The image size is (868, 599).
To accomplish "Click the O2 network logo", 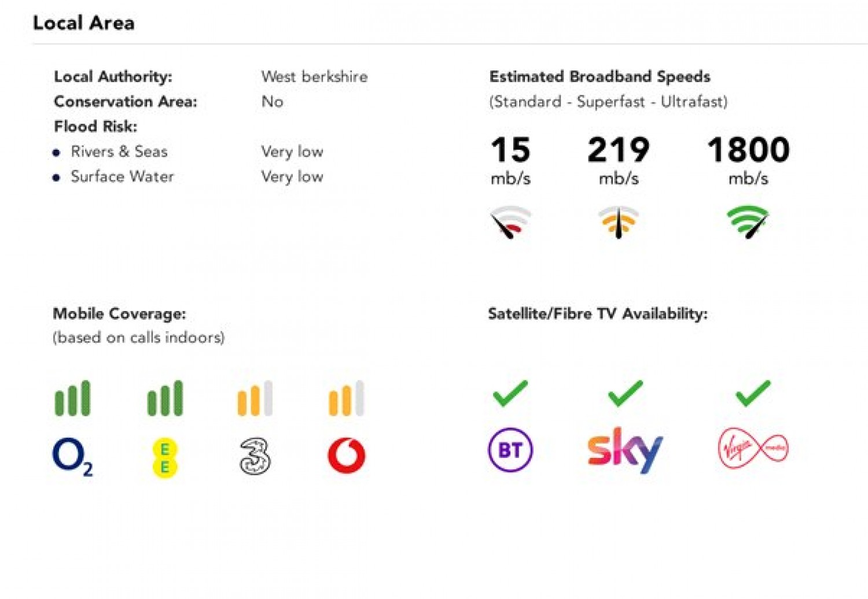I will (x=72, y=456).
